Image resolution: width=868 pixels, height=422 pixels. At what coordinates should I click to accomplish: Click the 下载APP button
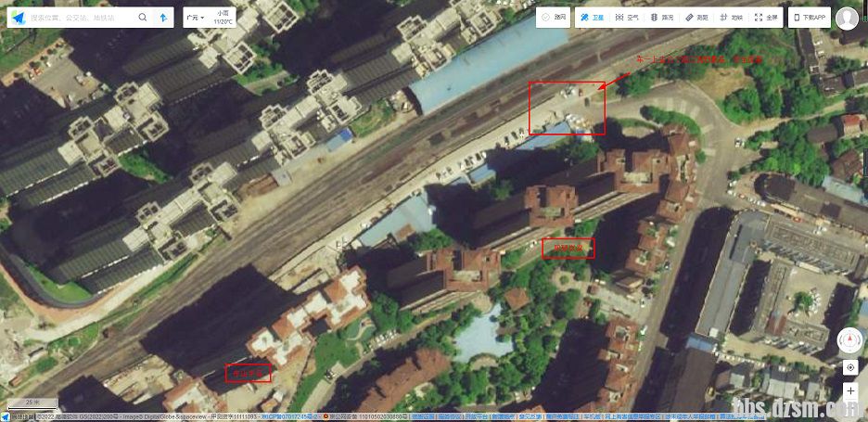pyautogui.click(x=809, y=18)
